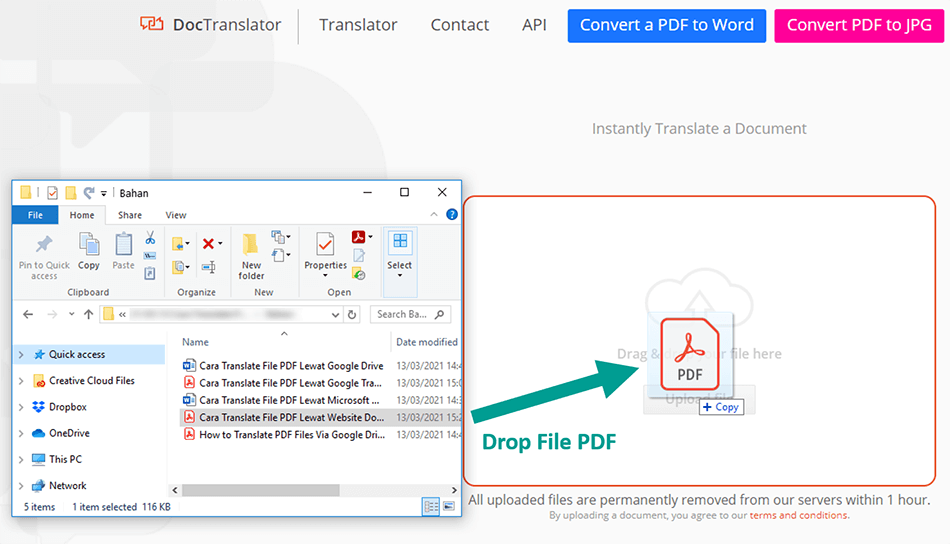Click the Copy ribbon icon
This screenshot has width=950, height=544.
89,244
